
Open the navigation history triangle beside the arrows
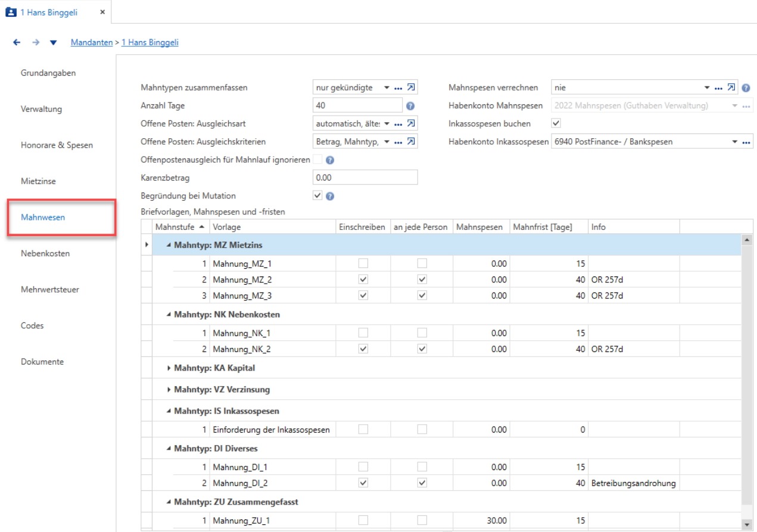click(54, 43)
